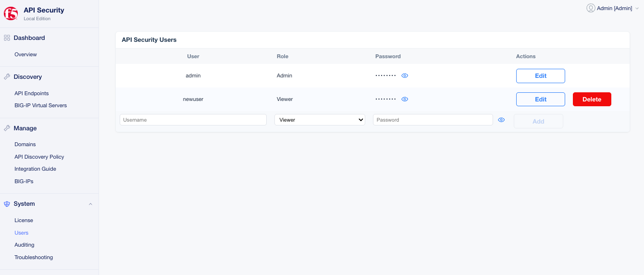
Task: Click the Manage wrench icon
Action: click(7, 128)
